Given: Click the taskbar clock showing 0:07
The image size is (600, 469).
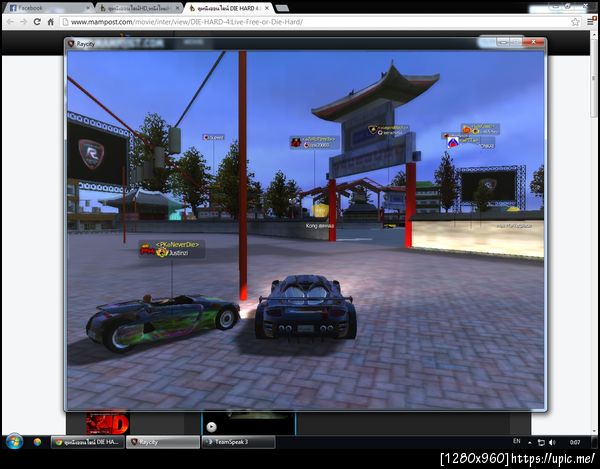Looking at the screenshot, I should [x=575, y=442].
